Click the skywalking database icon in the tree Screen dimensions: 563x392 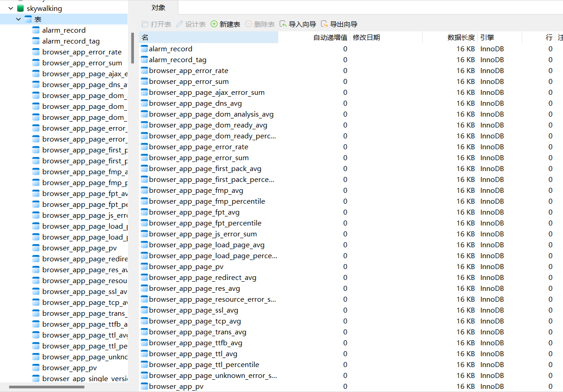(x=20, y=8)
